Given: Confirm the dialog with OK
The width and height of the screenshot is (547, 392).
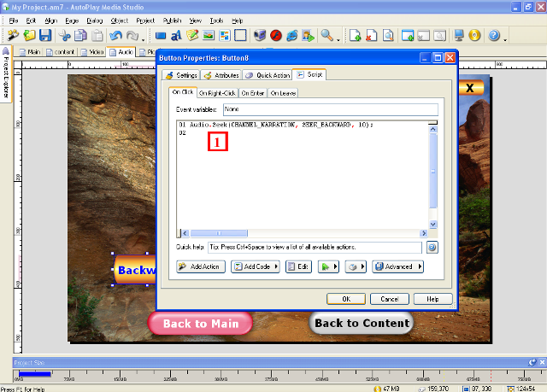Looking at the screenshot, I should pos(346,299).
